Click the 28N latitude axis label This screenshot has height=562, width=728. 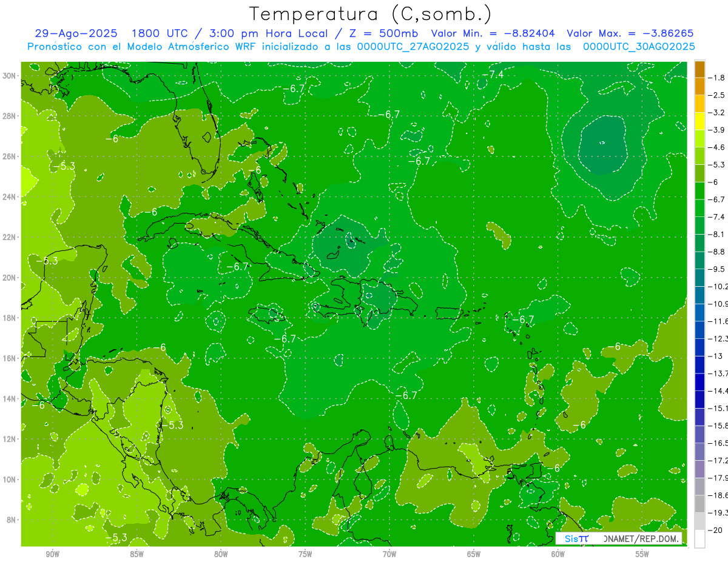[x=10, y=116]
